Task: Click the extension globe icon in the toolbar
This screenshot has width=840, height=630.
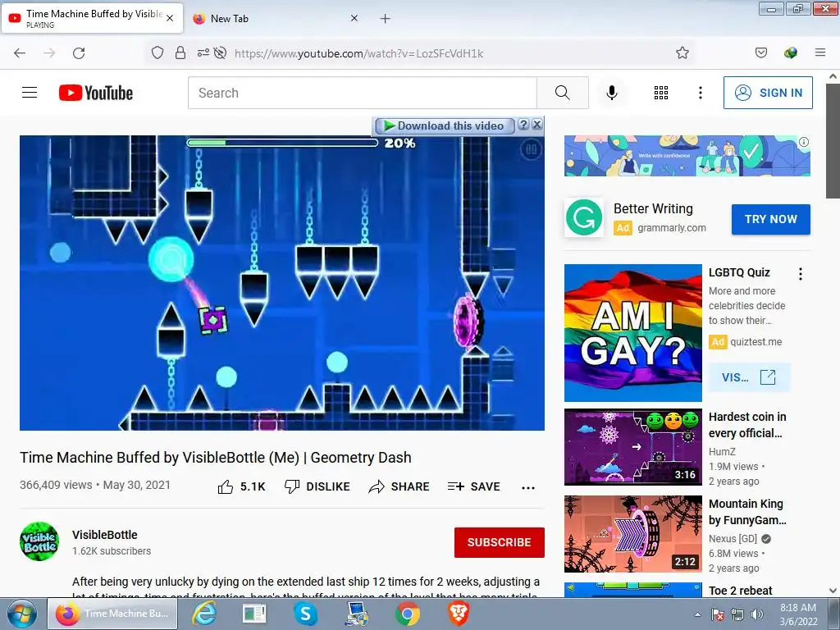Action: (x=791, y=52)
